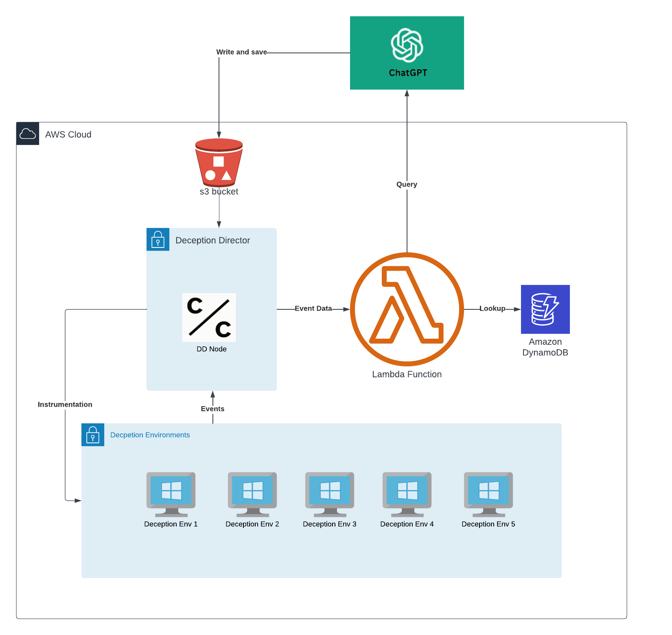
Task: Click the "Instrumentation" label
Action: pos(65,405)
